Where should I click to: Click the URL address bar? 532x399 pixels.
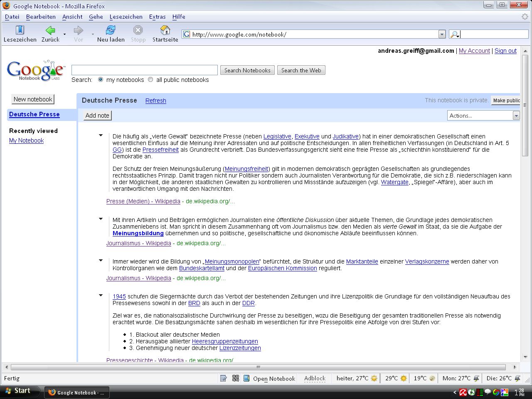[315, 34]
